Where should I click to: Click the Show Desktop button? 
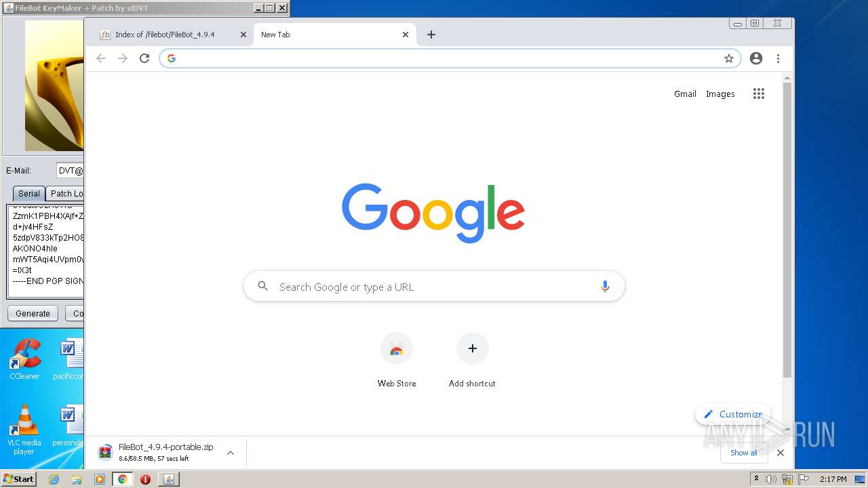tap(861, 479)
